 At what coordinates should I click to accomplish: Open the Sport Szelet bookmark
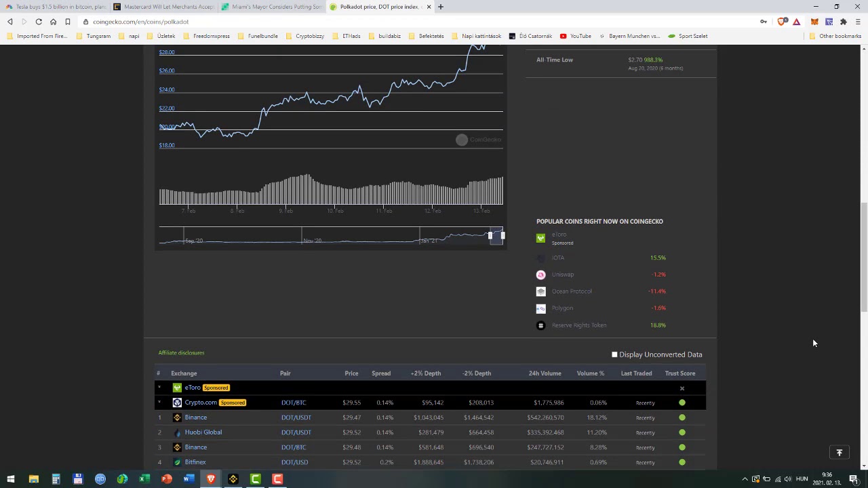click(x=688, y=36)
